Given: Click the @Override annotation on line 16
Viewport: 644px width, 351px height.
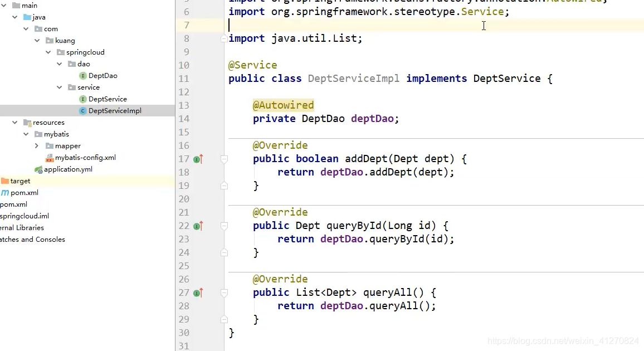Looking at the screenshot, I should [x=280, y=145].
